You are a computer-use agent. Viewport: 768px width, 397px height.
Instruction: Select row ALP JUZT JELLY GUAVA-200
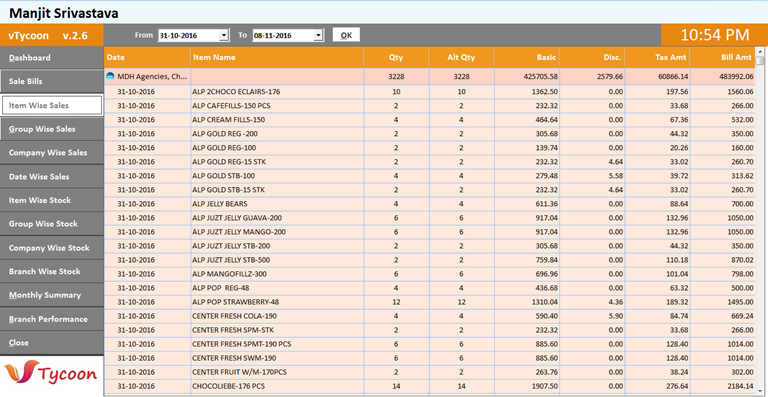tap(430, 218)
